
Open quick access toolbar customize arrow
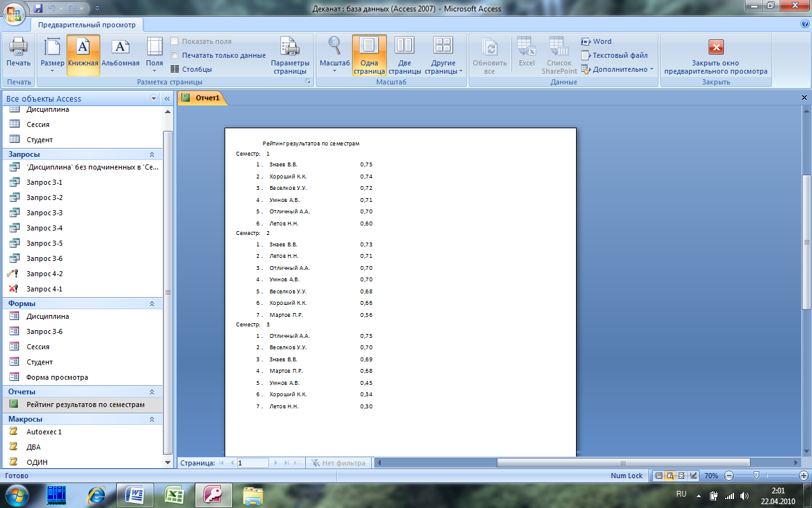pyautogui.click(x=96, y=9)
